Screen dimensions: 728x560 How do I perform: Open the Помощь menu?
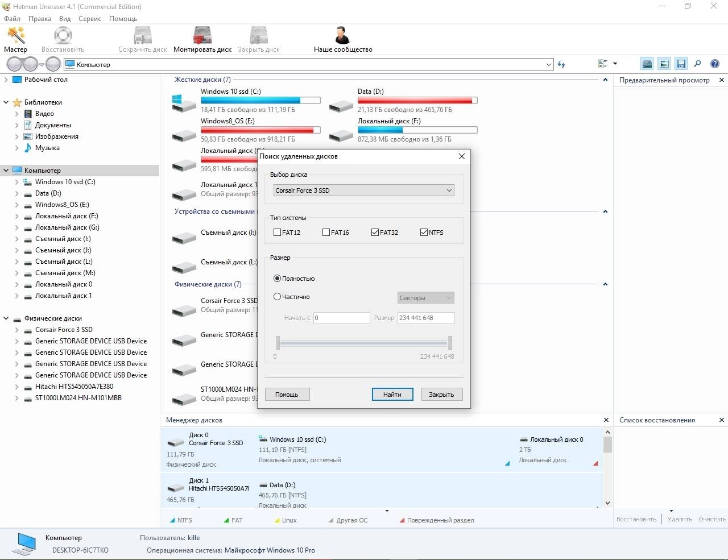pos(123,19)
